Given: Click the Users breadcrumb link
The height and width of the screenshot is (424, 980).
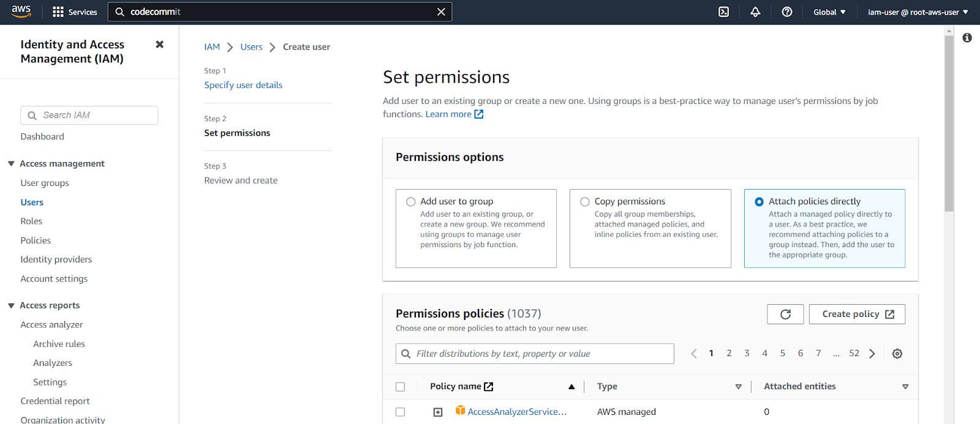Looking at the screenshot, I should (251, 47).
